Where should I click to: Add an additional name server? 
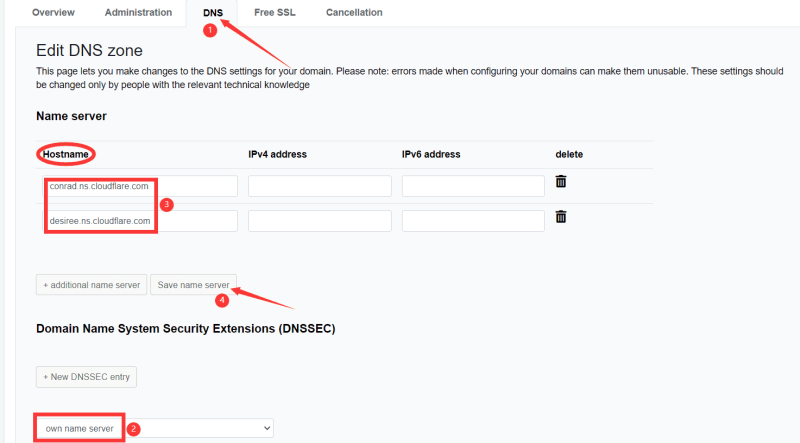click(x=91, y=285)
